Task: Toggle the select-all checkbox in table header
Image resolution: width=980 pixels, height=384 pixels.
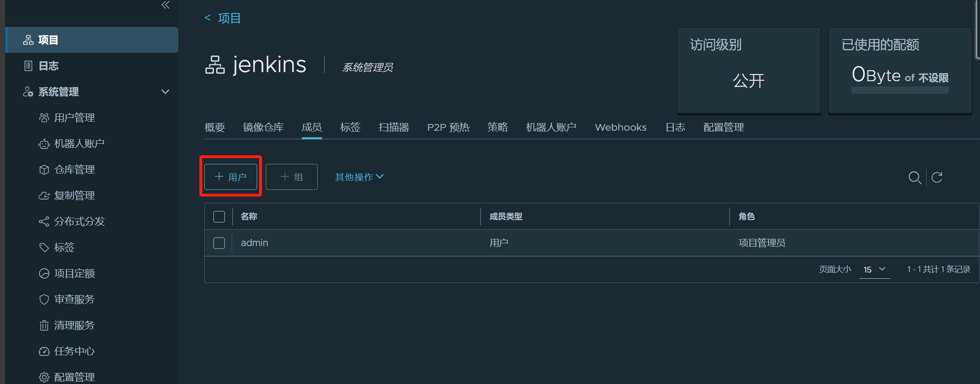Action: pos(219,217)
